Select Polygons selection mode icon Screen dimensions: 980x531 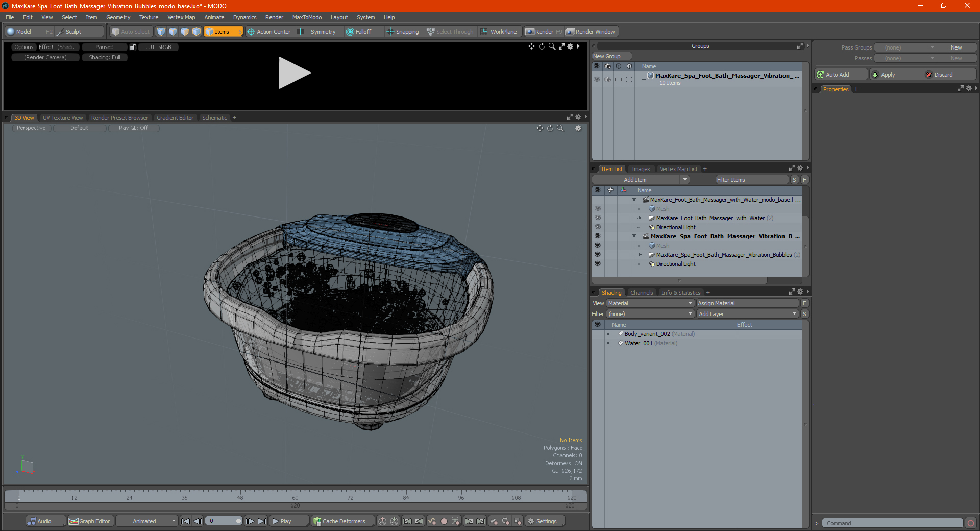(x=185, y=32)
